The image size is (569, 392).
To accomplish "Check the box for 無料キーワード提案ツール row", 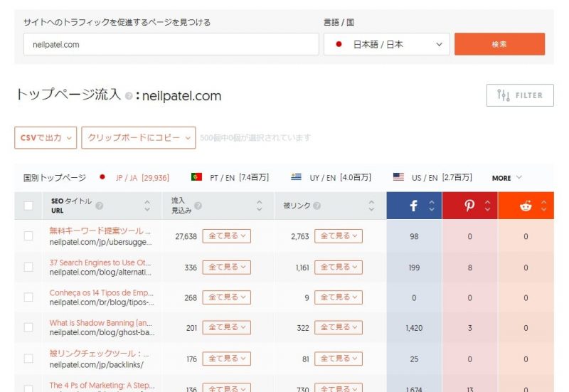I will tap(28, 236).
